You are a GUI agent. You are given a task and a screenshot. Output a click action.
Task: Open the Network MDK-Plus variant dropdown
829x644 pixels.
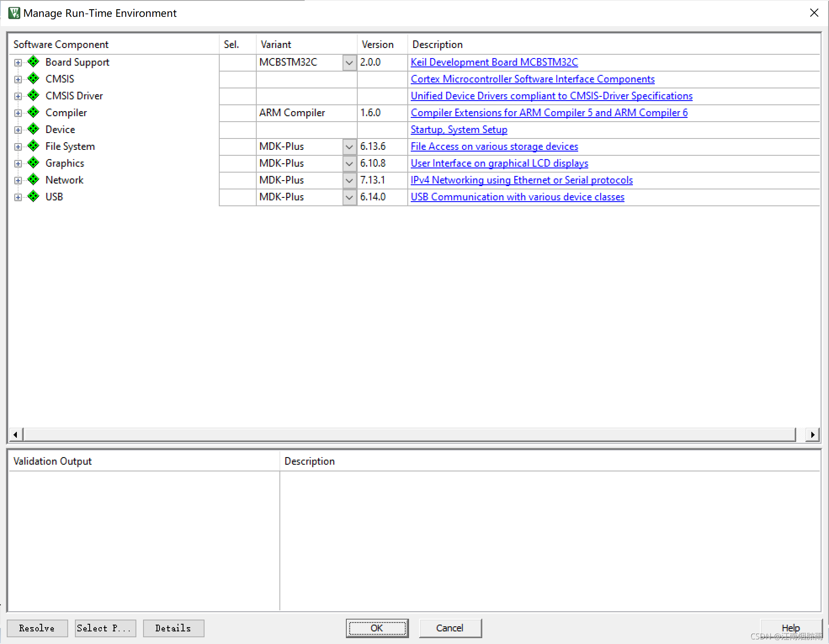[349, 181]
